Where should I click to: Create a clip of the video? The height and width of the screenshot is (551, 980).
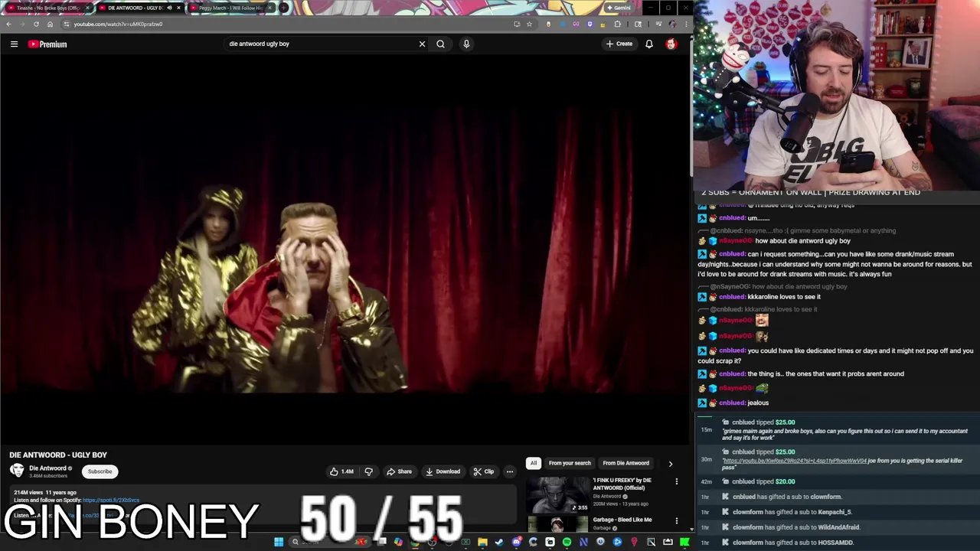point(484,471)
